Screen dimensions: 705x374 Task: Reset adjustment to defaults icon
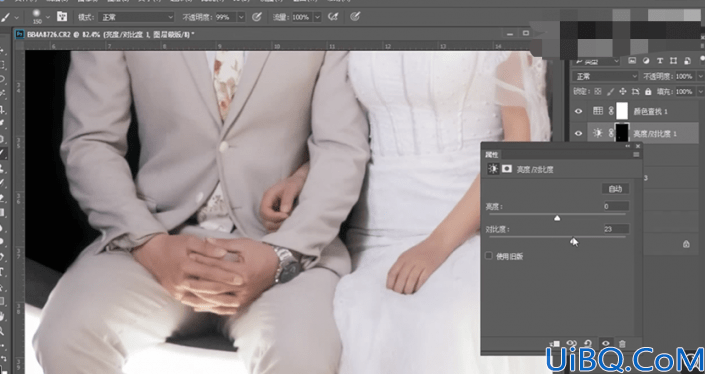(x=588, y=344)
